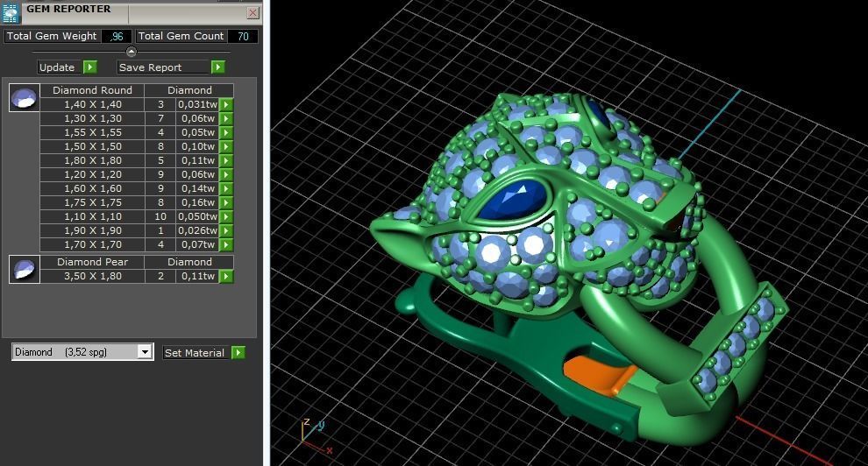Select the 1,80 X 1,80 size cell
The width and height of the screenshot is (868, 466).
(92, 160)
